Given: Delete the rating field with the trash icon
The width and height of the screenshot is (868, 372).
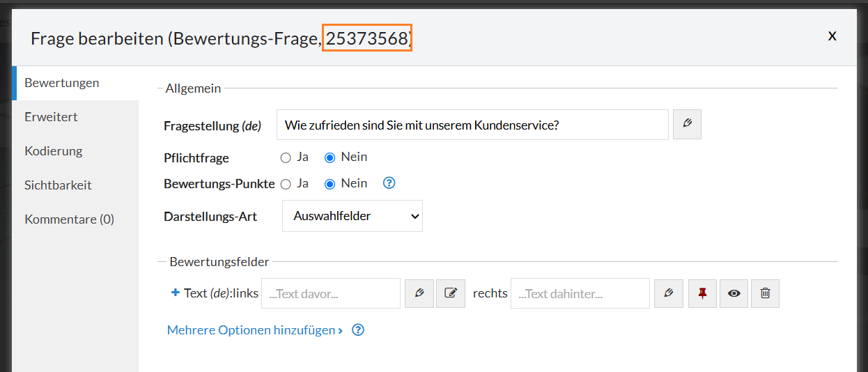Looking at the screenshot, I should [765, 293].
